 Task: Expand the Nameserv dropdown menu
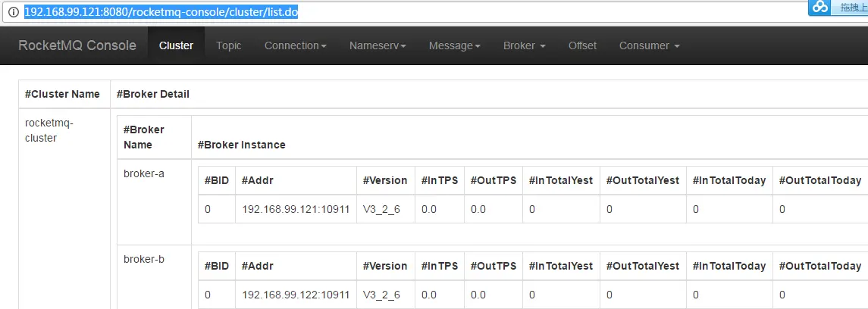[x=378, y=45]
